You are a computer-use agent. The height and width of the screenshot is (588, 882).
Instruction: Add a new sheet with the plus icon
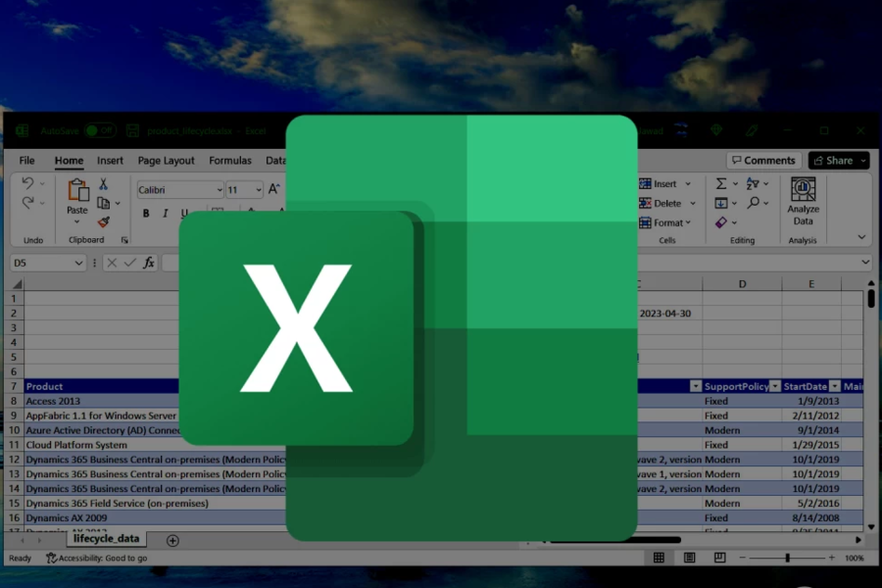172,540
